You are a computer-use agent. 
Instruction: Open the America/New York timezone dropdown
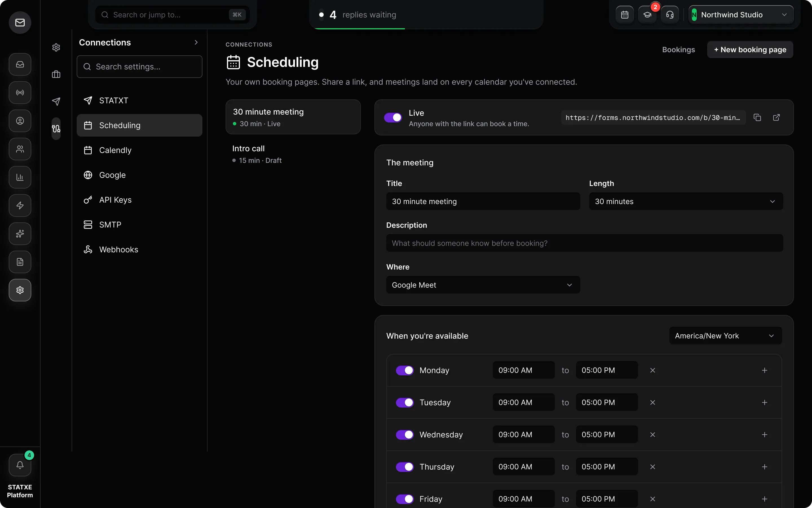[x=725, y=336]
